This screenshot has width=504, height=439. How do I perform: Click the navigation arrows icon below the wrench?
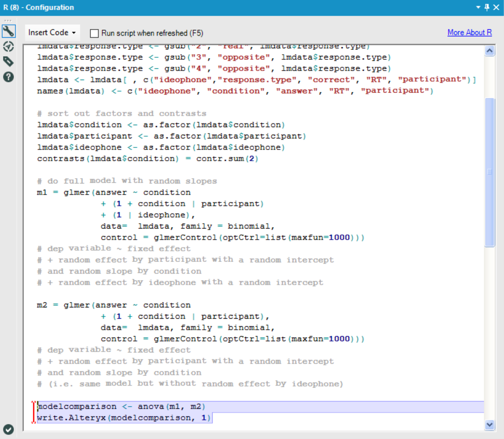(x=8, y=47)
